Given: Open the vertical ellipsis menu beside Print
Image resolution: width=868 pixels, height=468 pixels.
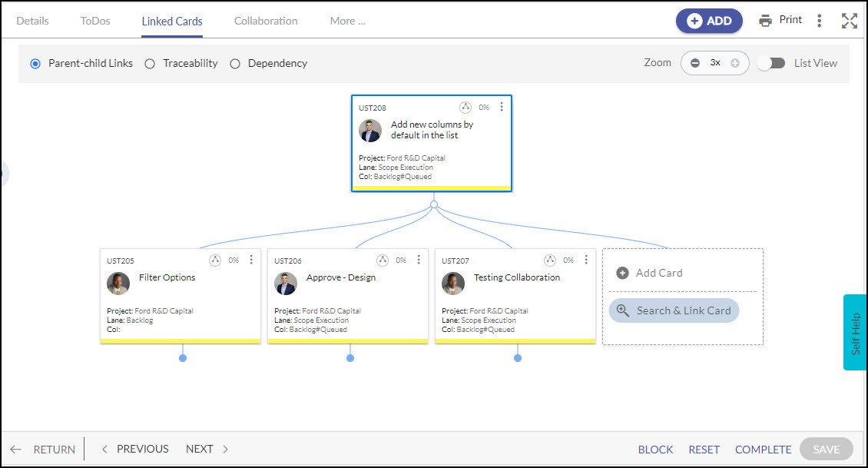Looking at the screenshot, I should [820, 21].
